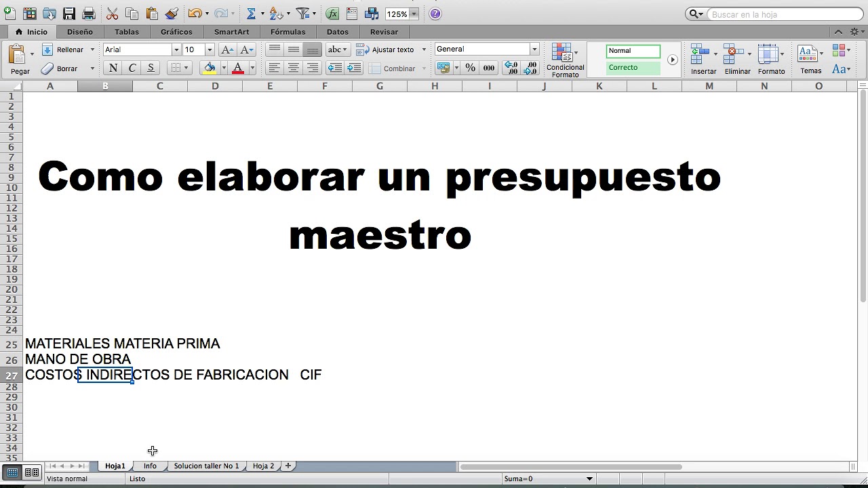This screenshot has width=868, height=488.
Task: Open the Datos ribbon tab
Action: [x=338, y=32]
